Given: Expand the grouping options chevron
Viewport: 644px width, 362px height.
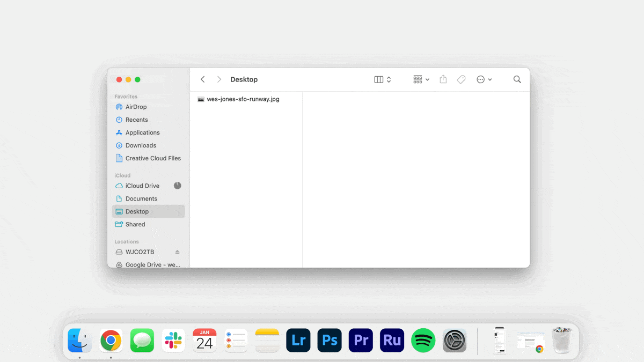Looking at the screenshot, I should click(427, 80).
